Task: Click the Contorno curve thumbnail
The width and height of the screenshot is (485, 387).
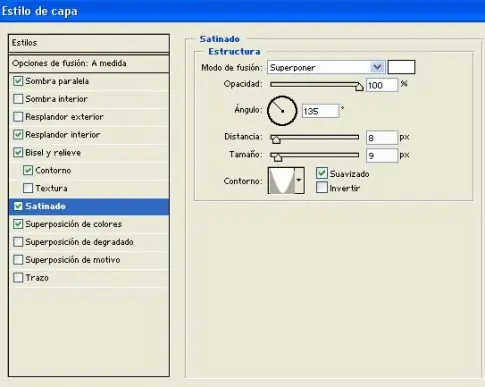Action: tap(281, 181)
